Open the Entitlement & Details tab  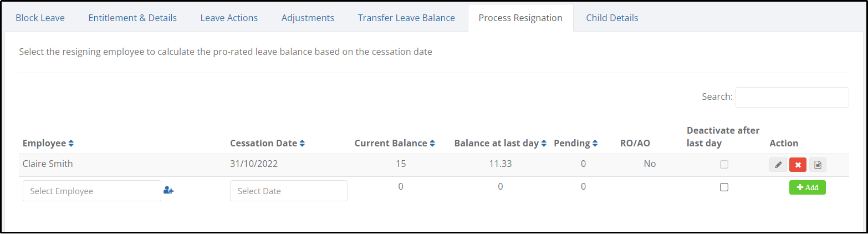[132, 18]
